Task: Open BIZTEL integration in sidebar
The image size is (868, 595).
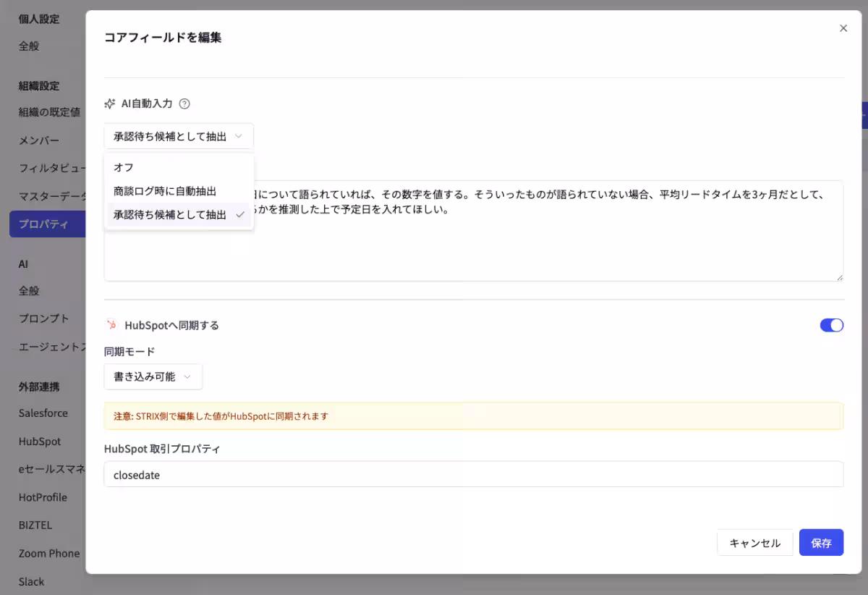Action: (x=35, y=526)
